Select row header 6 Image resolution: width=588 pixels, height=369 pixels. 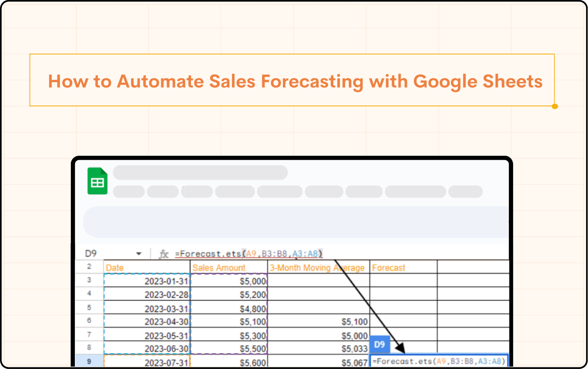[89, 320]
